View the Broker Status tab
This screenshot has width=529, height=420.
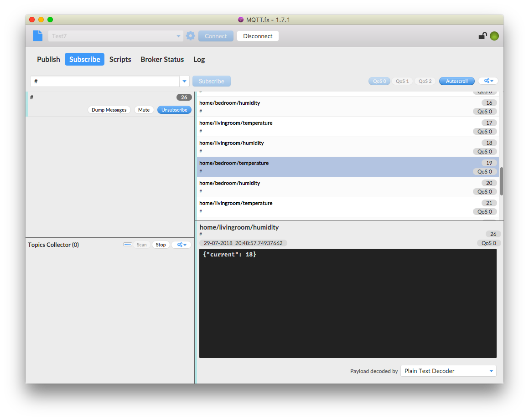pyautogui.click(x=162, y=59)
